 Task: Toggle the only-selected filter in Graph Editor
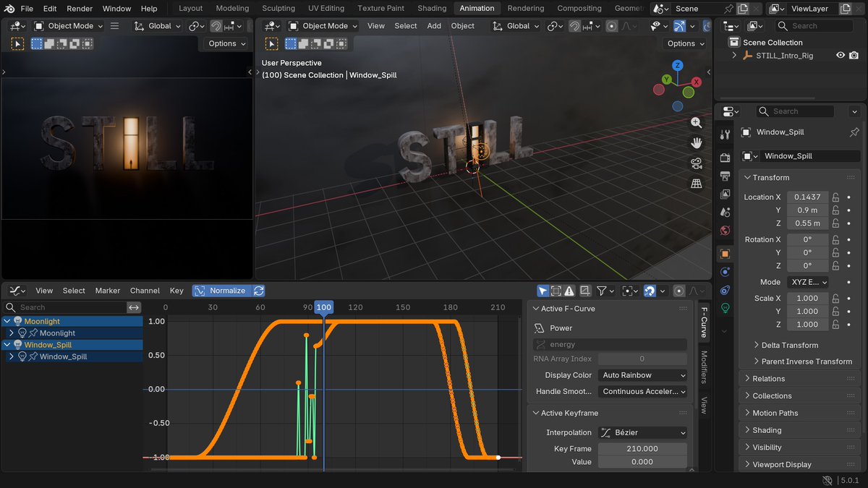pyautogui.click(x=543, y=291)
